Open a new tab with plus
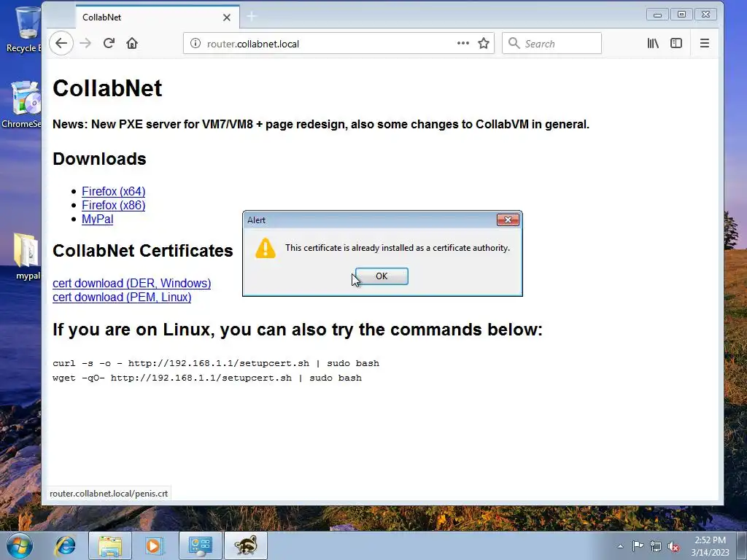747x560 pixels. (252, 17)
